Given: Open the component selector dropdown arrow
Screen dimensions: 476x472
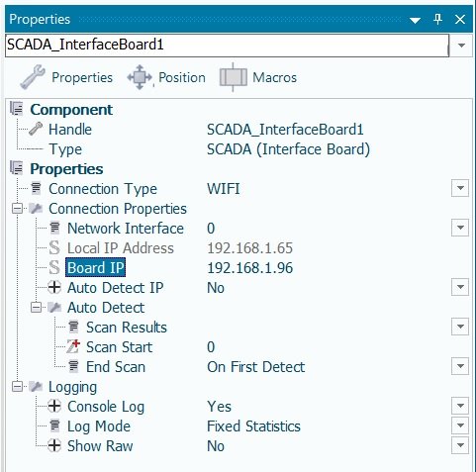Looking at the screenshot, I should (461, 46).
